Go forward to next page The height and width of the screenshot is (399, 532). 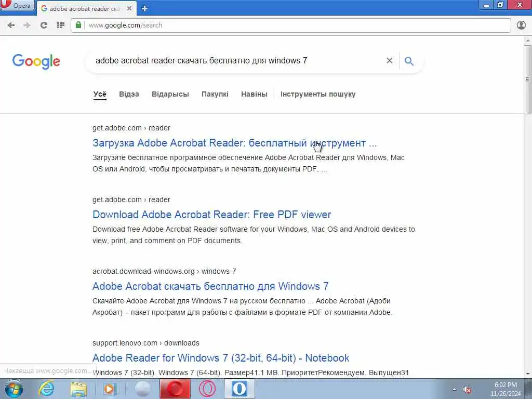27,25
